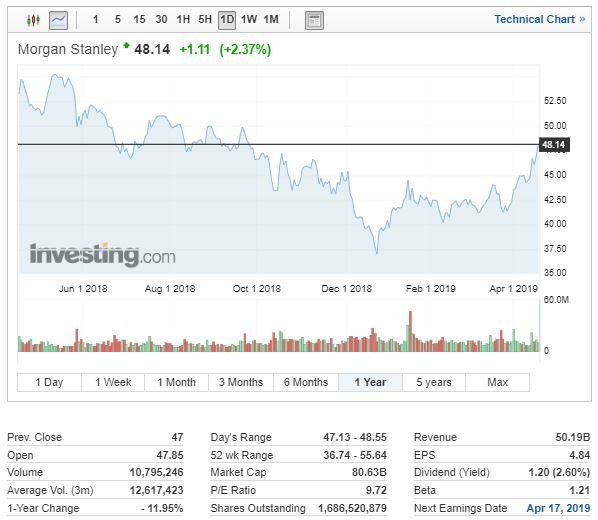Click the Morgan Stanley chart title
This screenshot has height=520, width=598.
(x=68, y=49)
